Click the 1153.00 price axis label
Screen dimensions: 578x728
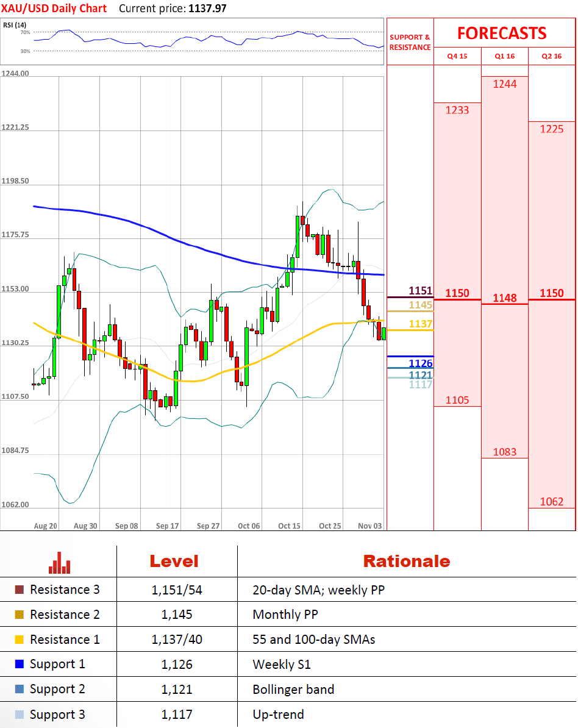pyautogui.click(x=15, y=289)
